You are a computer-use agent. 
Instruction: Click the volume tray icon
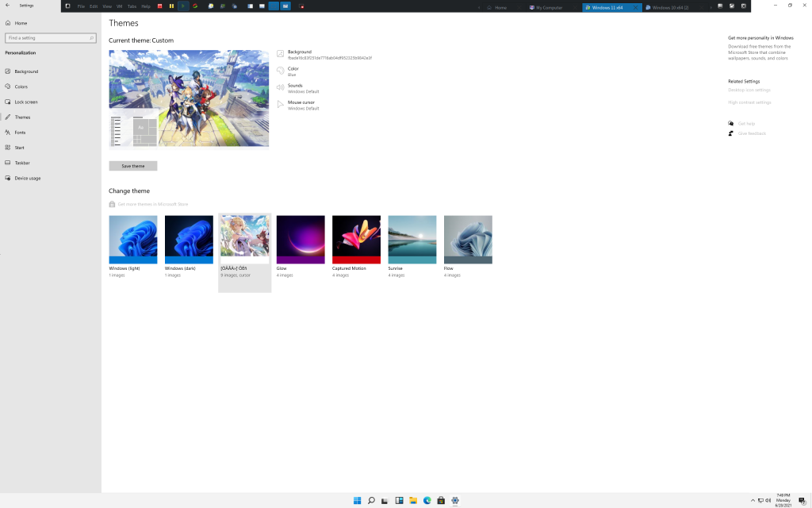click(768, 500)
